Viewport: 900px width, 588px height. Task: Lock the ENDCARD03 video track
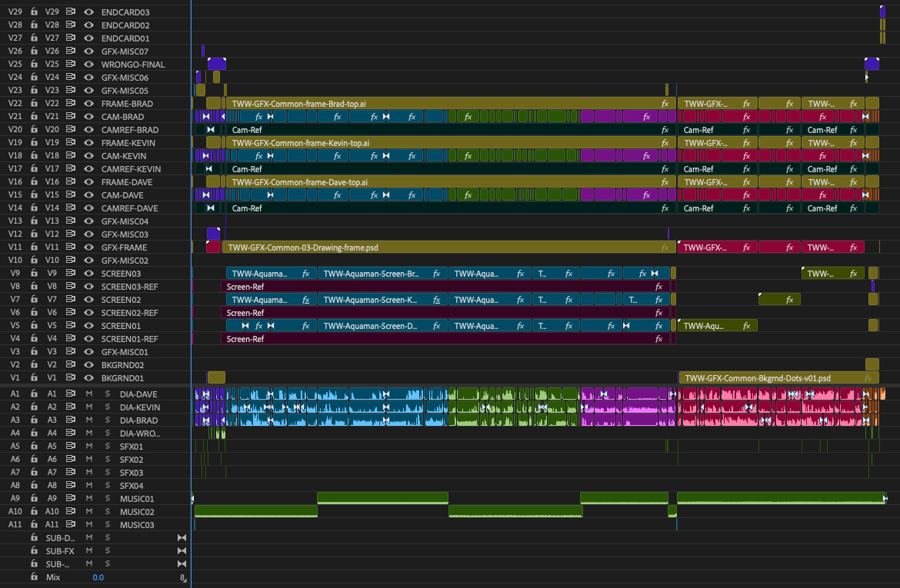(x=34, y=12)
